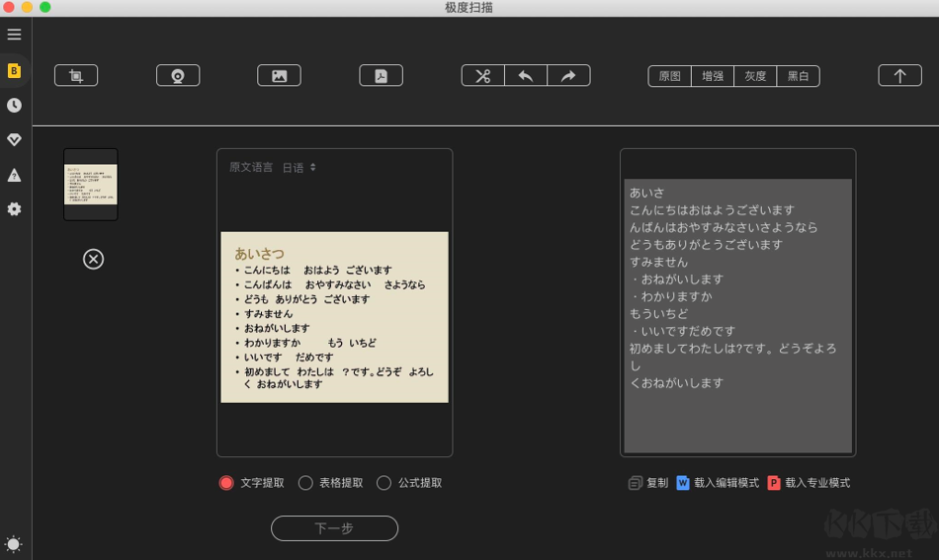Switch to 增强 enhanced mode
Image resolution: width=939 pixels, height=560 pixels.
pyautogui.click(x=713, y=76)
